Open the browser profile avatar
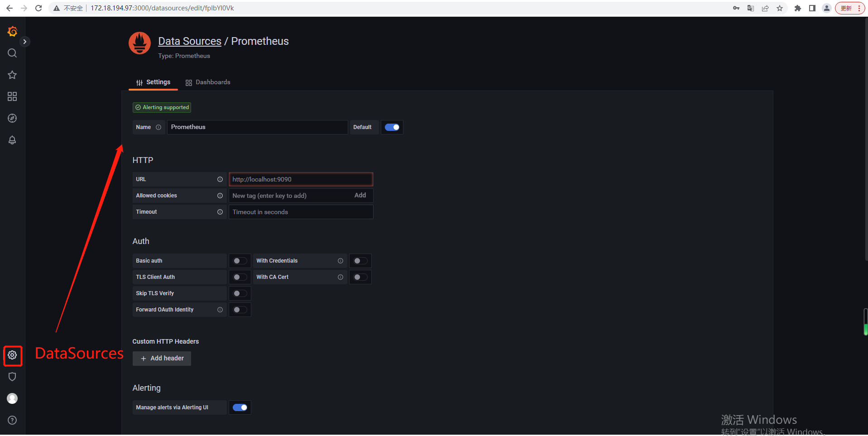The image size is (868, 436). click(x=827, y=8)
